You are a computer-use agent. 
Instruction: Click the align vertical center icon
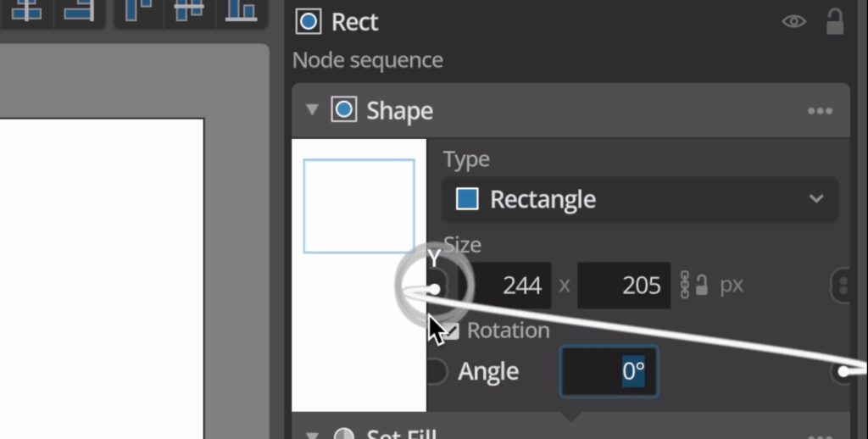click(189, 10)
